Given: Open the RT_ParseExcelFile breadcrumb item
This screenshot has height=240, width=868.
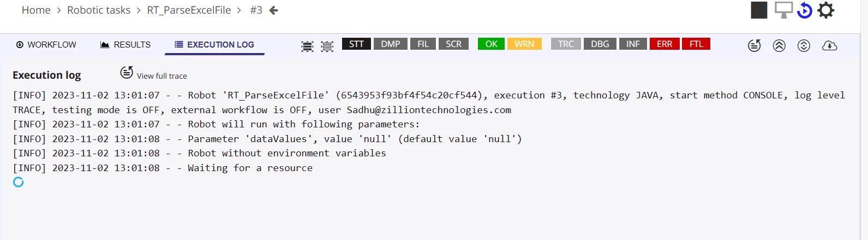Looking at the screenshot, I should (x=189, y=10).
